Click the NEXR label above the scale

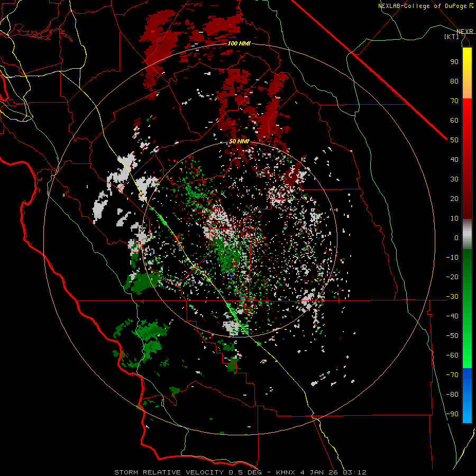(465, 31)
